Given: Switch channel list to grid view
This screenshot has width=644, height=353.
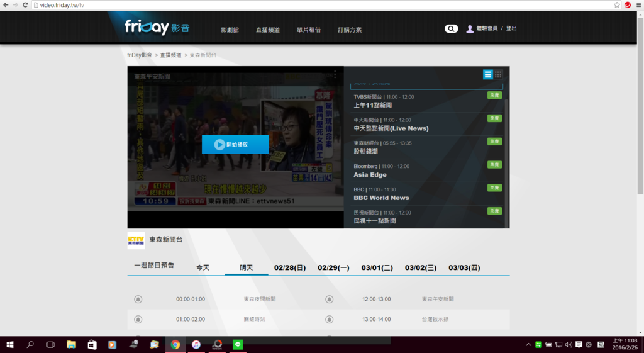Looking at the screenshot, I should [498, 74].
